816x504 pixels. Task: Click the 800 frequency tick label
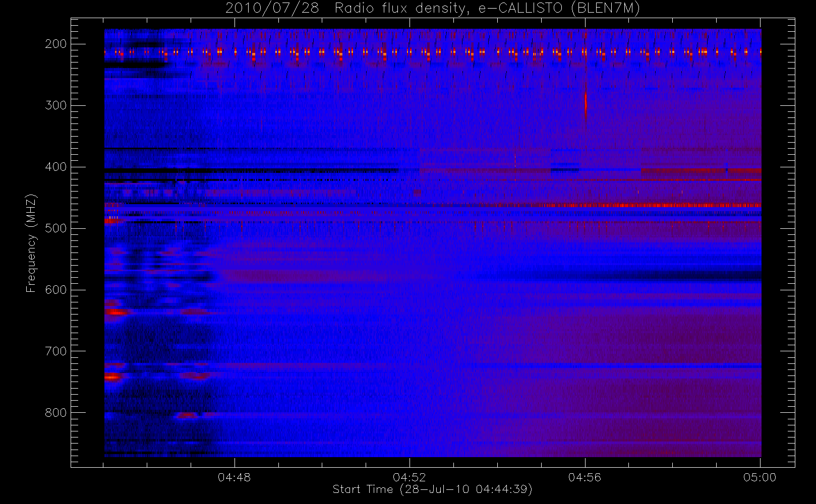pos(55,413)
